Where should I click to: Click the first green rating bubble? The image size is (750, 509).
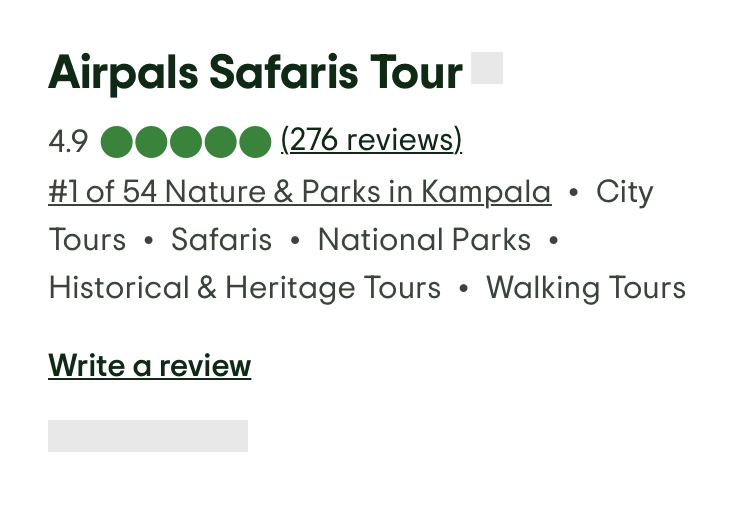point(117,142)
